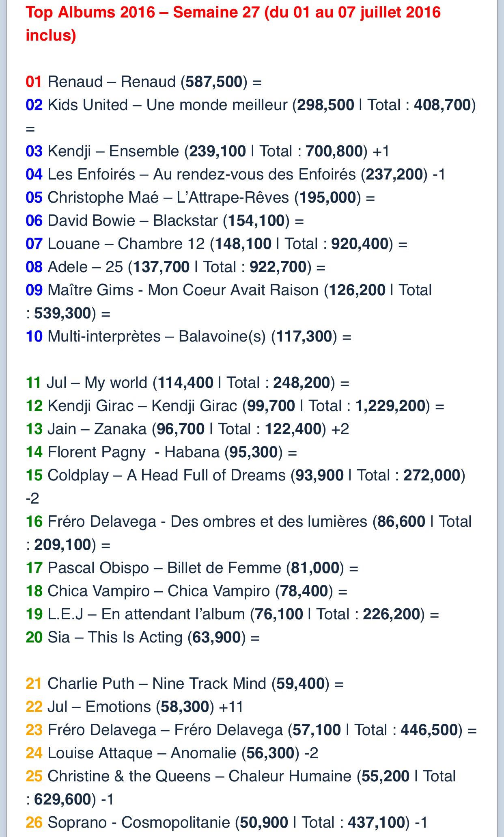The image size is (504, 837).
Task: Click the Top Albums 2016 red heading
Action: pyautogui.click(x=233, y=24)
